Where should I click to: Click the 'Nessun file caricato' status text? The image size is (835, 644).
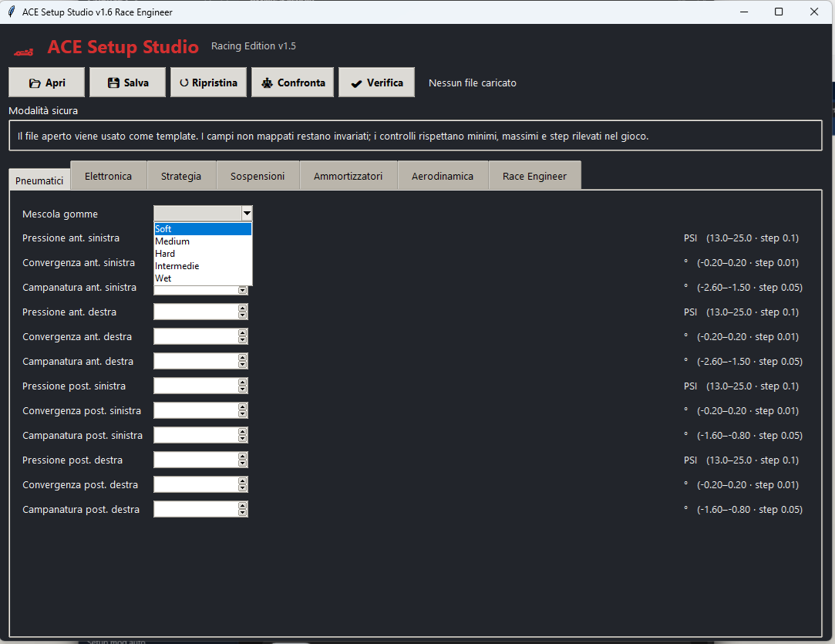(x=473, y=83)
